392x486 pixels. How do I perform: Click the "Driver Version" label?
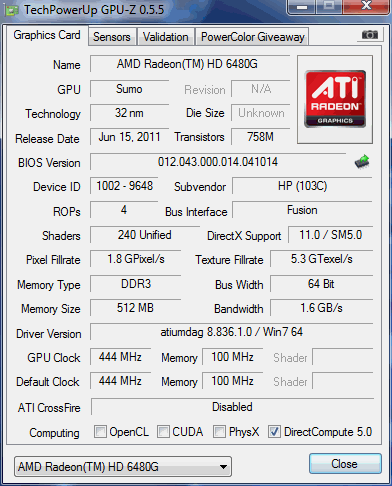pyautogui.click(x=49, y=334)
